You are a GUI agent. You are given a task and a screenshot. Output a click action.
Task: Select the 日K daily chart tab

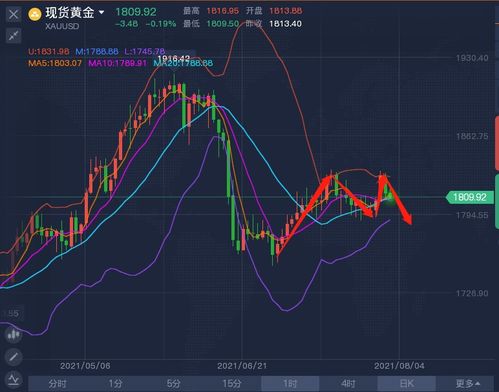(407, 384)
